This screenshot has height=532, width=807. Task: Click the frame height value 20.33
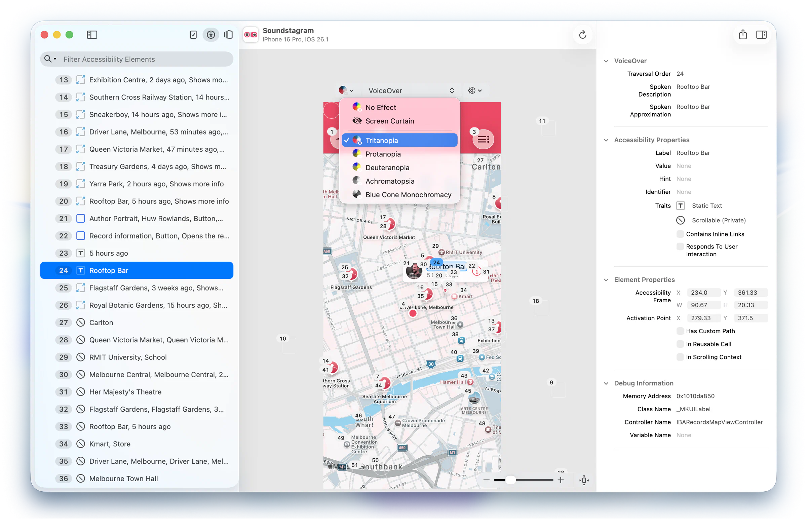[x=751, y=305]
